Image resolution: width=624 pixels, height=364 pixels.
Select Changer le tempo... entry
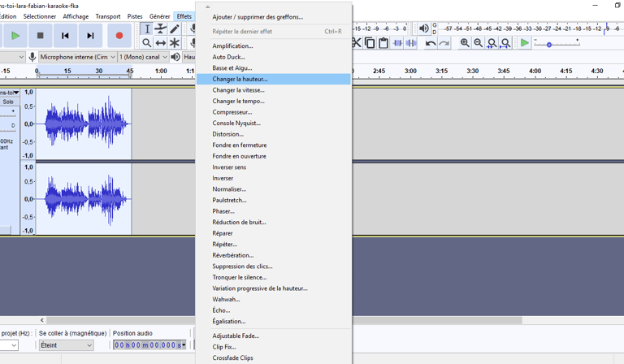(274, 101)
